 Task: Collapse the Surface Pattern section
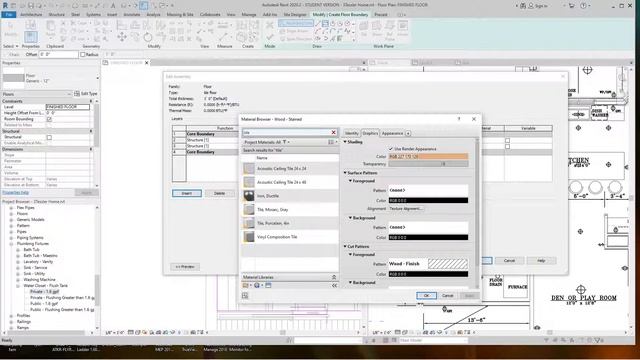pyautogui.click(x=345, y=173)
